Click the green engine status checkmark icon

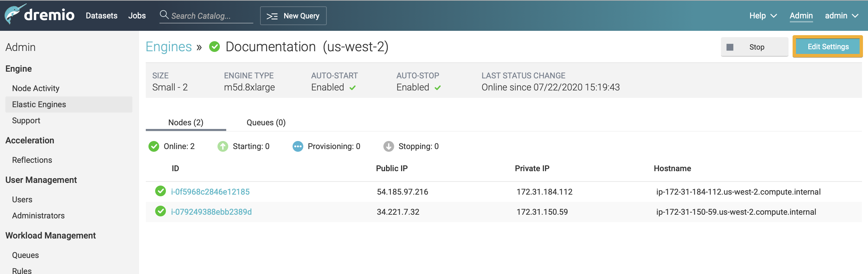pyautogui.click(x=214, y=47)
